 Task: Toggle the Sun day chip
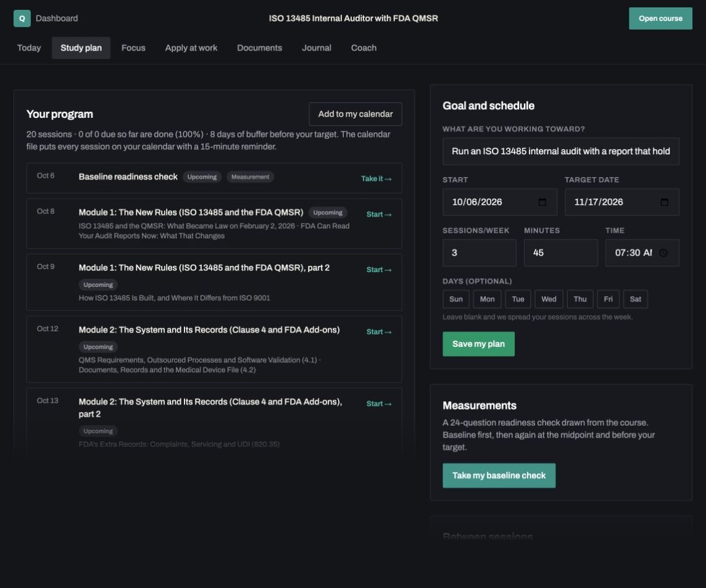click(456, 299)
